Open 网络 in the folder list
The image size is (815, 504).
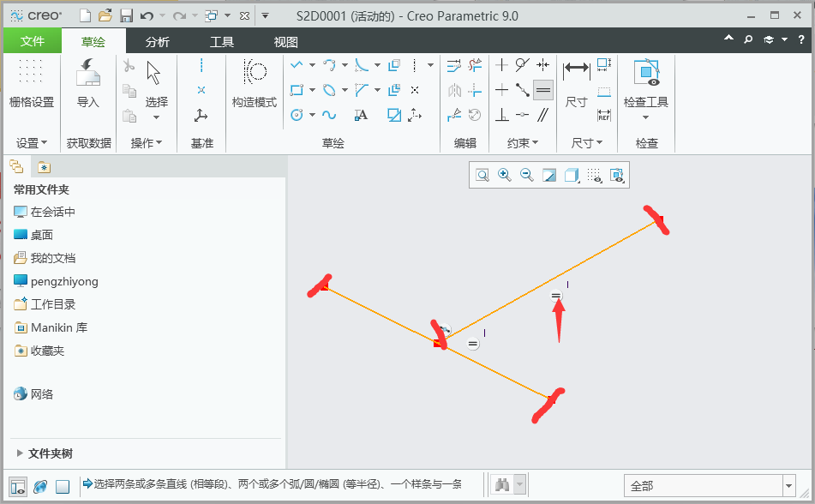click(x=33, y=393)
